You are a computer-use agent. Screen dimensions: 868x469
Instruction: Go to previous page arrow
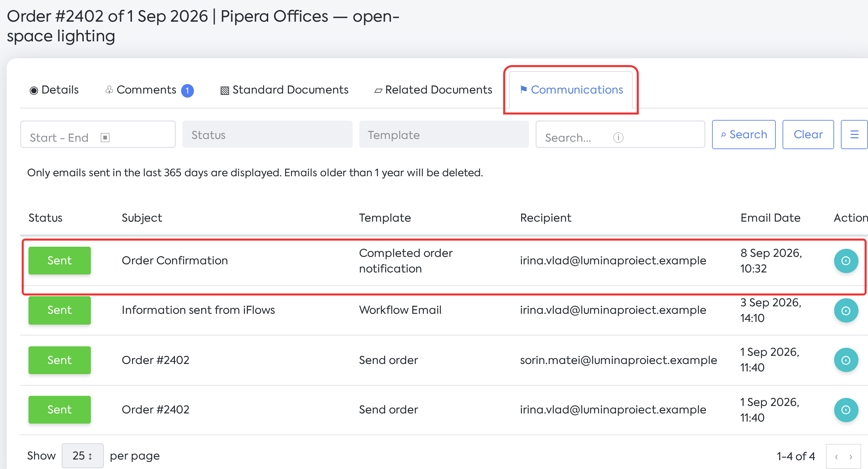coord(836,456)
